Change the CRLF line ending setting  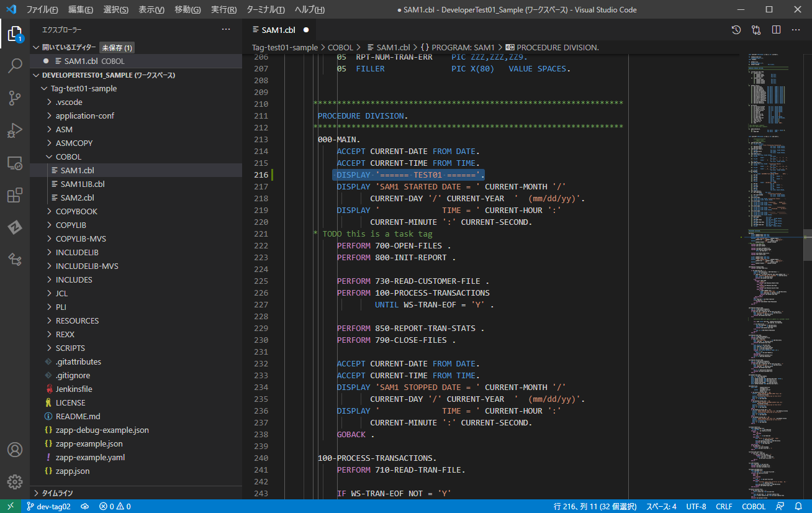[x=724, y=506]
